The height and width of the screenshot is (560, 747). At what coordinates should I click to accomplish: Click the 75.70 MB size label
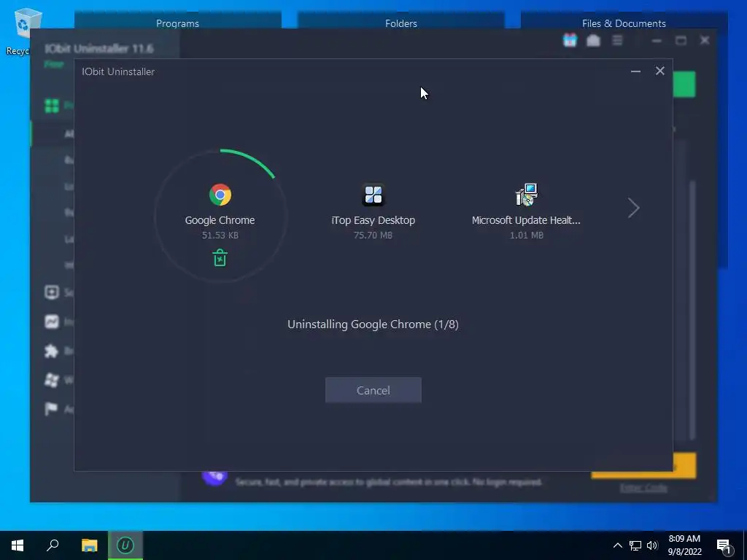(373, 235)
